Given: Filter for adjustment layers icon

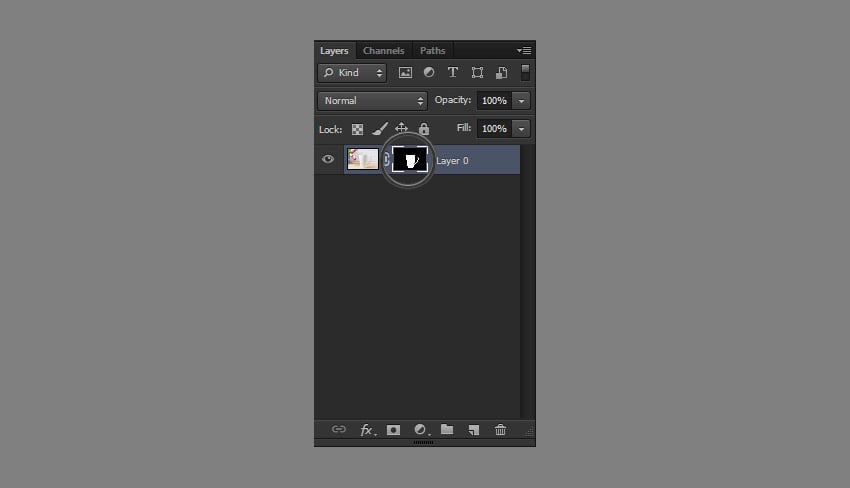Looking at the screenshot, I should (x=429, y=73).
